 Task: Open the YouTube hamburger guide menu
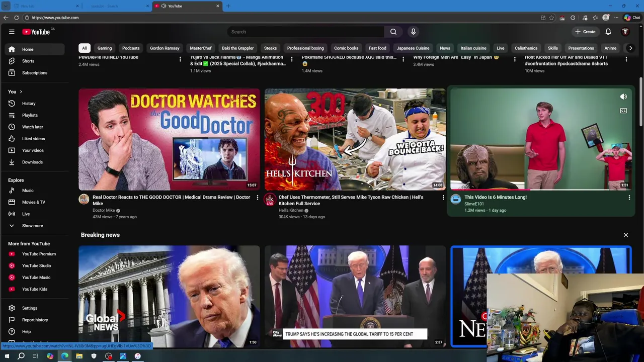click(12, 32)
